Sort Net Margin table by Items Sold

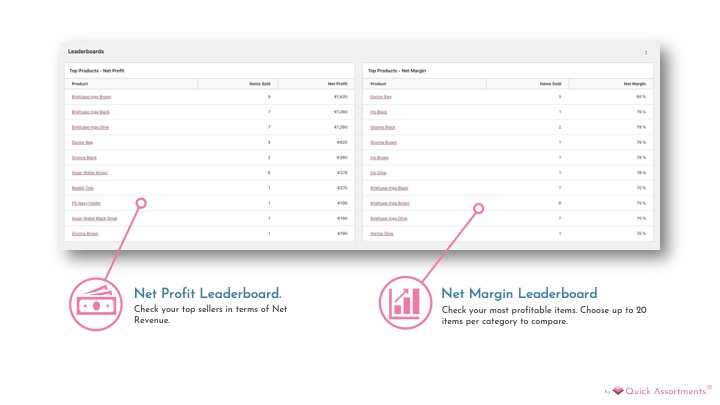(x=550, y=84)
